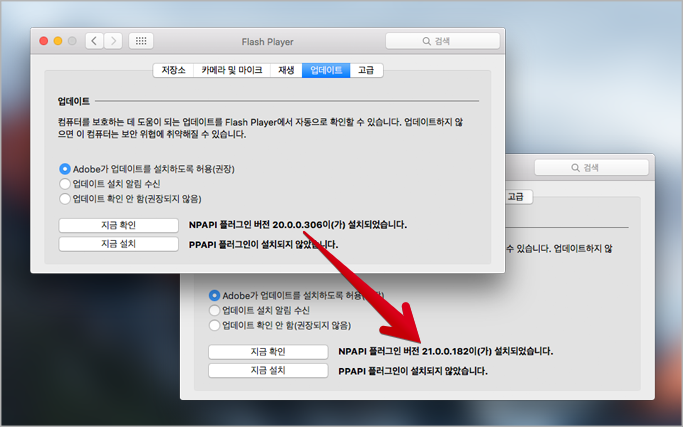The width and height of the screenshot is (683, 427).
Task: Show all preferences grid icon
Action: 141,41
